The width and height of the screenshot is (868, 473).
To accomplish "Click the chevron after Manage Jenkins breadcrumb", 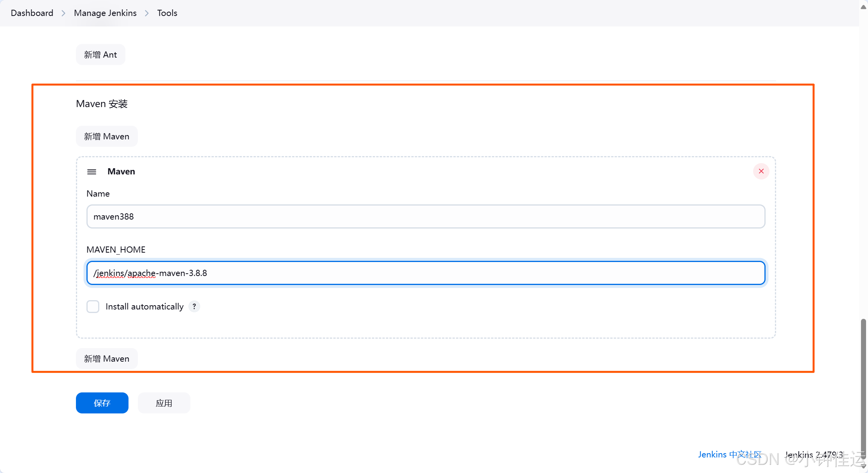I will 147,13.
